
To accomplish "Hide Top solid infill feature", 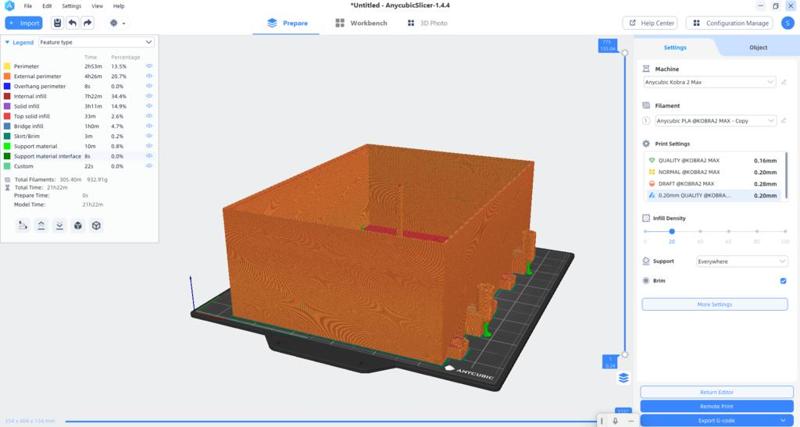I will click(149, 116).
